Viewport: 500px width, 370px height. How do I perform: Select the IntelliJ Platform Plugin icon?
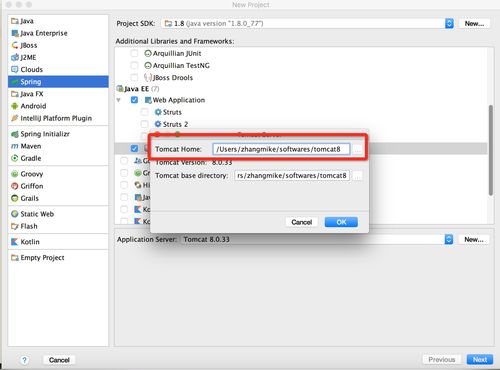[15, 118]
